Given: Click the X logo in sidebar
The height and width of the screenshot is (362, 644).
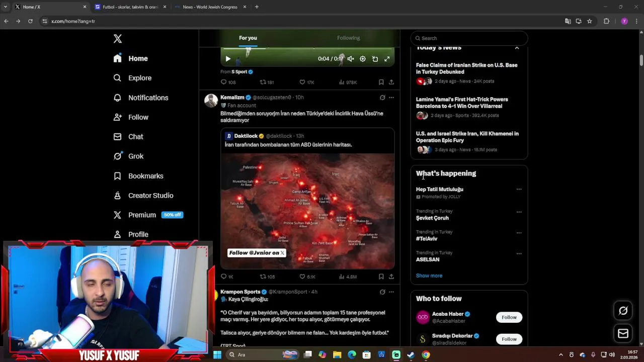Looking at the screenshot, I should (118, 39).
